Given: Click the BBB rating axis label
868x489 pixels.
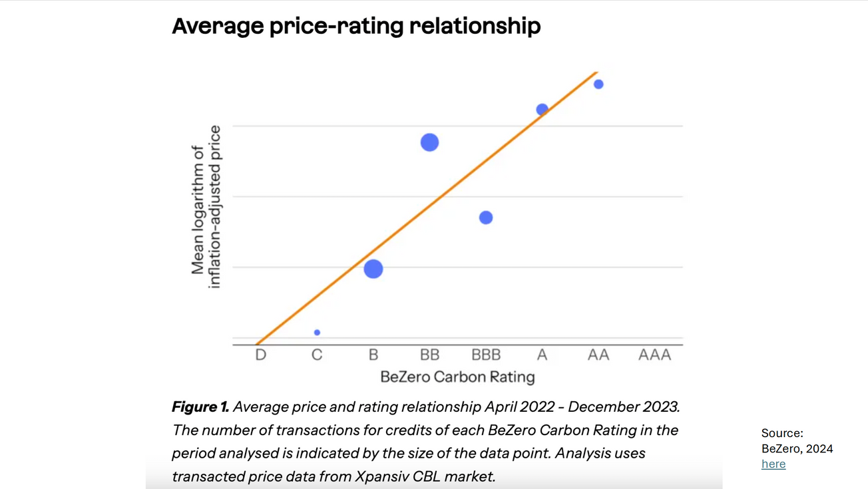Looking at the screenshot, I should (486, 355).
